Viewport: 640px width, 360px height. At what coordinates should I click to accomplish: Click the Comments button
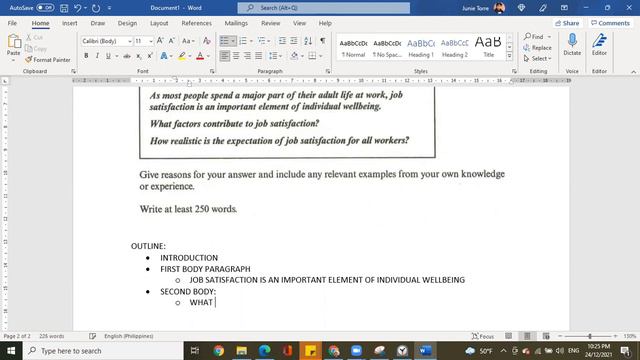tap(610, 23)
